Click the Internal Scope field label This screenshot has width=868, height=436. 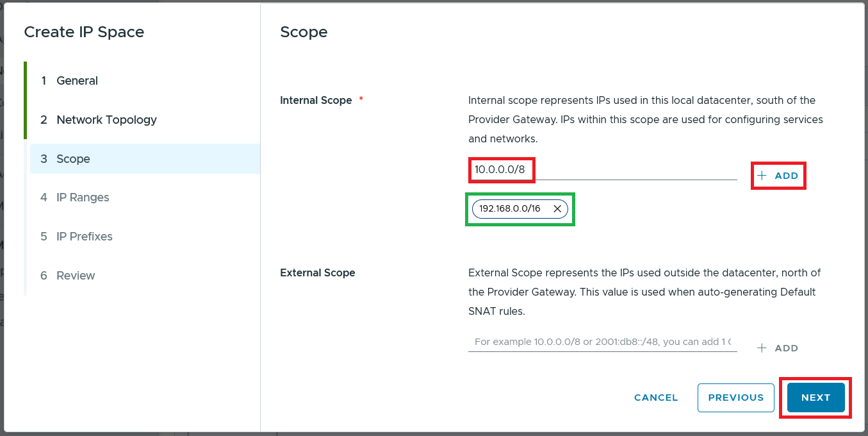coord(316,101)
